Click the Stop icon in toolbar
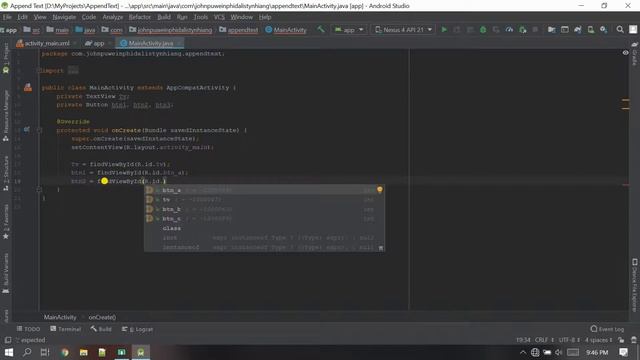 pos(535,30)
